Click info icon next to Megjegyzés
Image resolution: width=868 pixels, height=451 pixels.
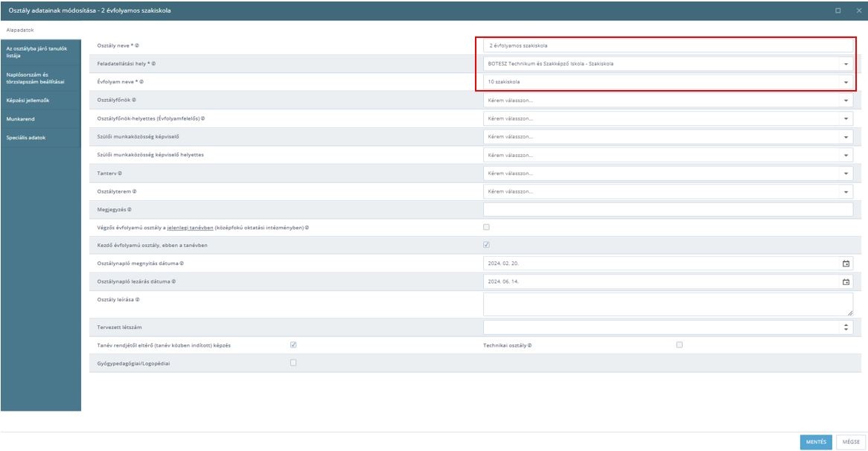coord(129,210)
